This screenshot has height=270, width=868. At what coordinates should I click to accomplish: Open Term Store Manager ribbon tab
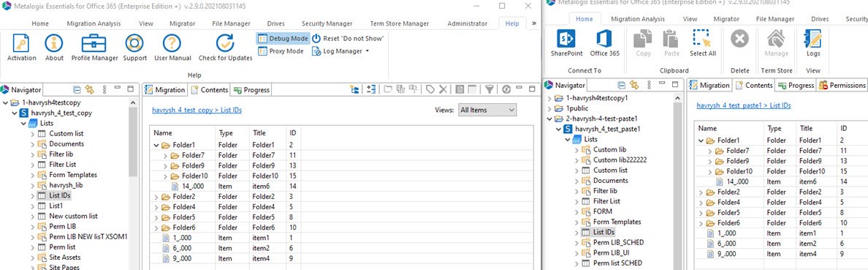[400, 24]
